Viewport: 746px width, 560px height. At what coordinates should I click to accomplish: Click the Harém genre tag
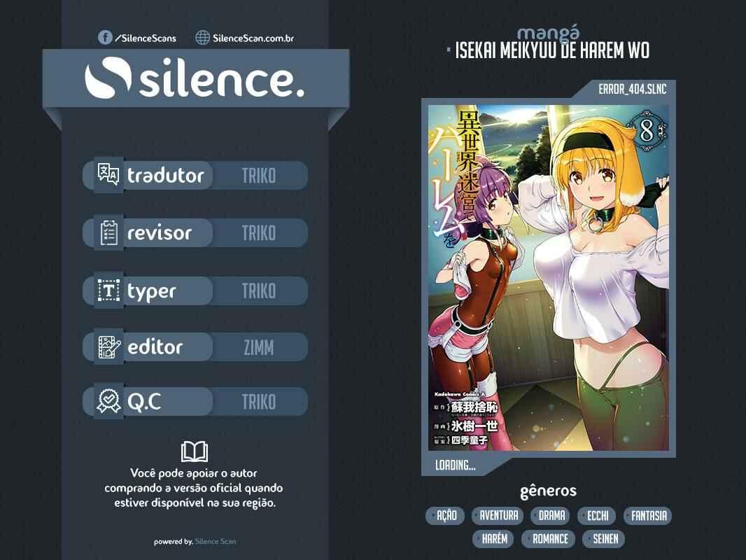point(494,538)
